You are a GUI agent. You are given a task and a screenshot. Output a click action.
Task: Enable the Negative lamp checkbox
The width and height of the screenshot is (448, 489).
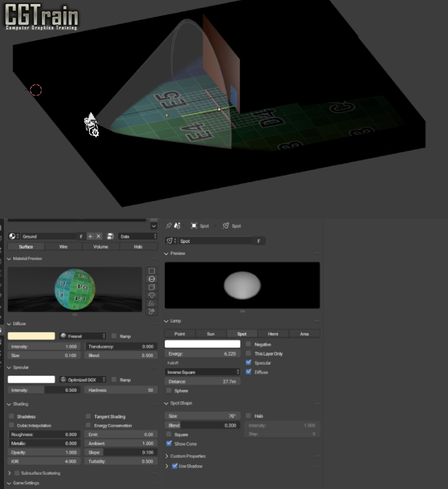[x=248, y=344]
